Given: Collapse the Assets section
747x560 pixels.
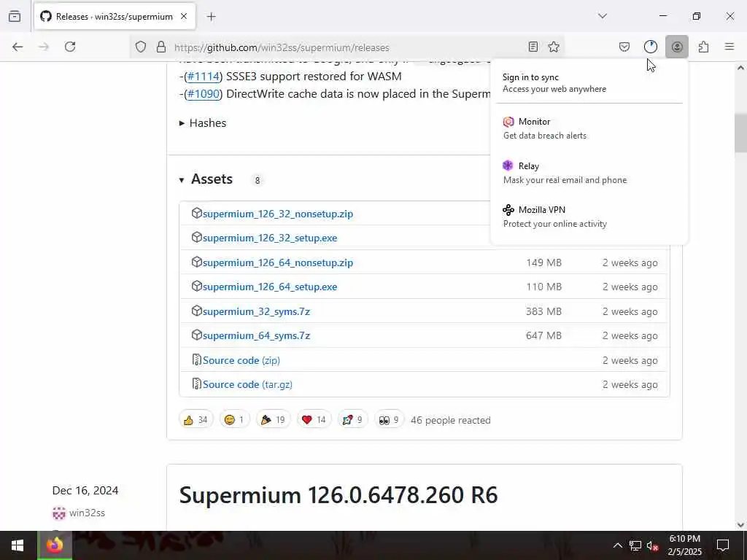Looking at the screenshot, I should coord(206,179).
